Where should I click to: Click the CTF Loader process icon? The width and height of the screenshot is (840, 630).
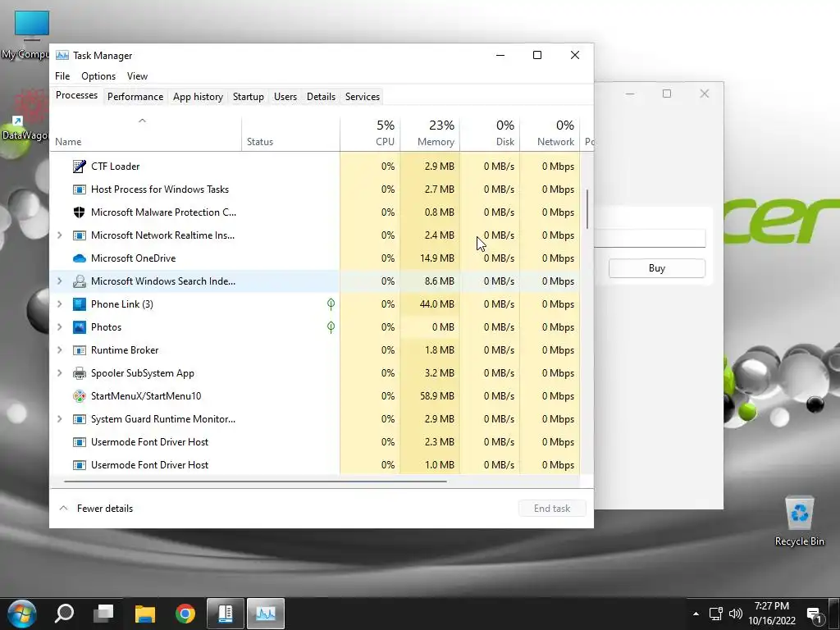80,166
